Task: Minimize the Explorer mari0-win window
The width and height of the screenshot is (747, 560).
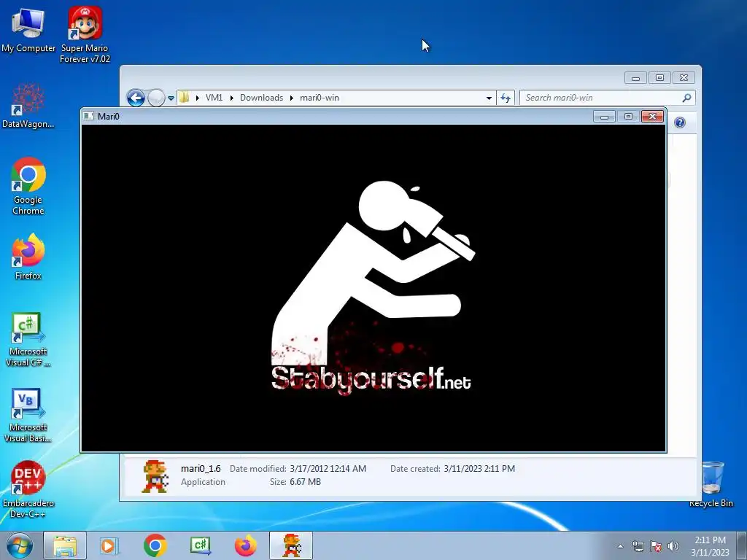Action: (635, 77)
